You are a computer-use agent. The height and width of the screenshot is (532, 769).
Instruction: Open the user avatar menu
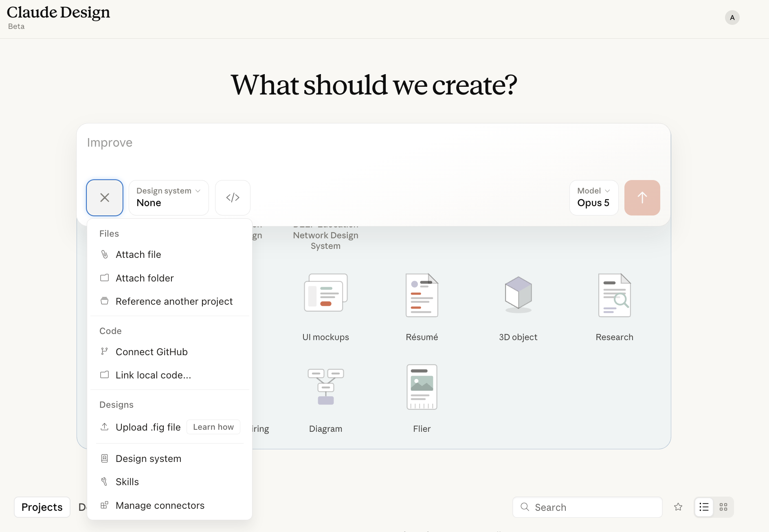point(732,18)
